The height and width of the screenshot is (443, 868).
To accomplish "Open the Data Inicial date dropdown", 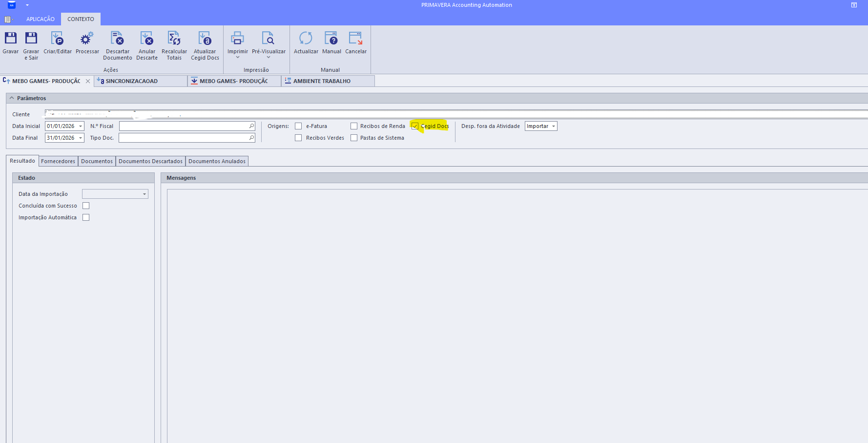I will click(81, 126).
